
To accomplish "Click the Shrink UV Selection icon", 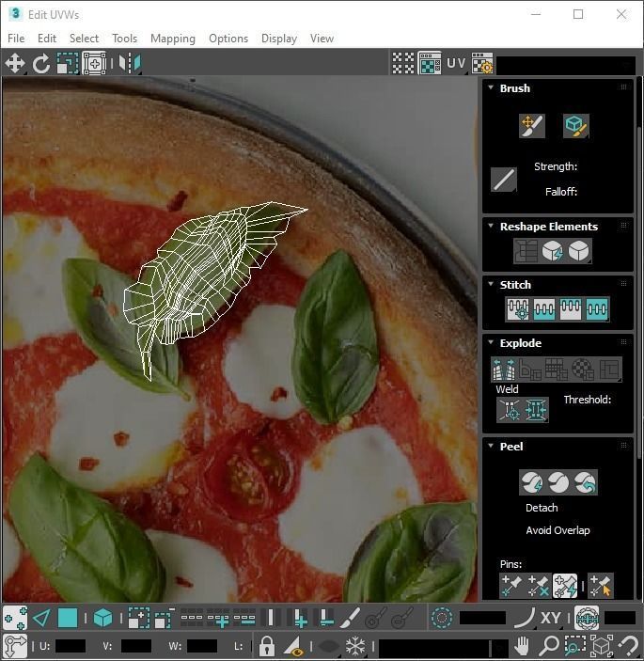I will click(x=165, y=619).
